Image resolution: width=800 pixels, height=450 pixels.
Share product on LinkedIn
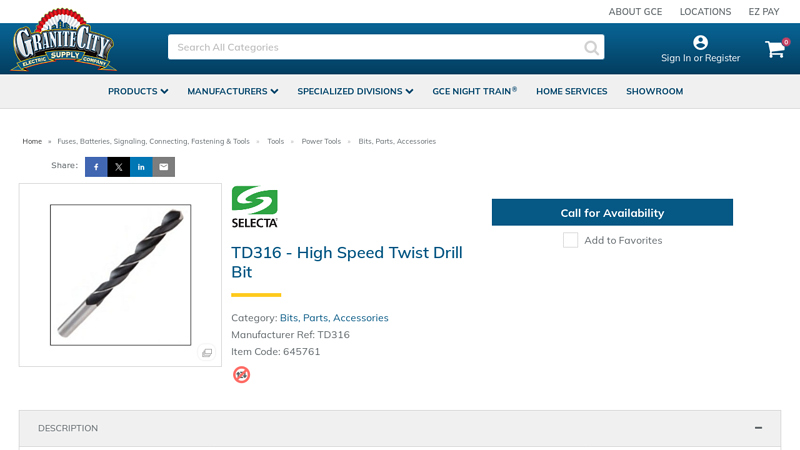pos(141,167)
